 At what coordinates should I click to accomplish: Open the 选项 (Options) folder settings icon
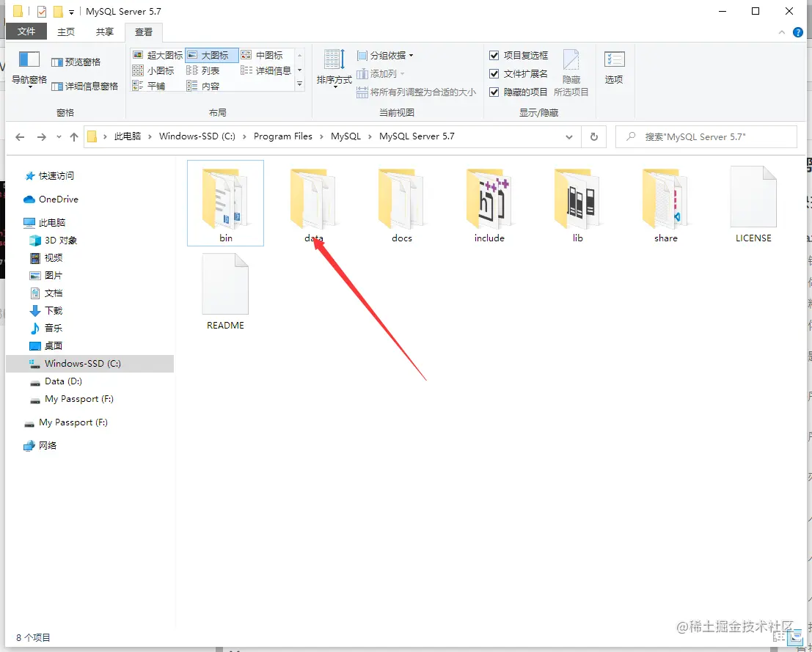(614, 66)
